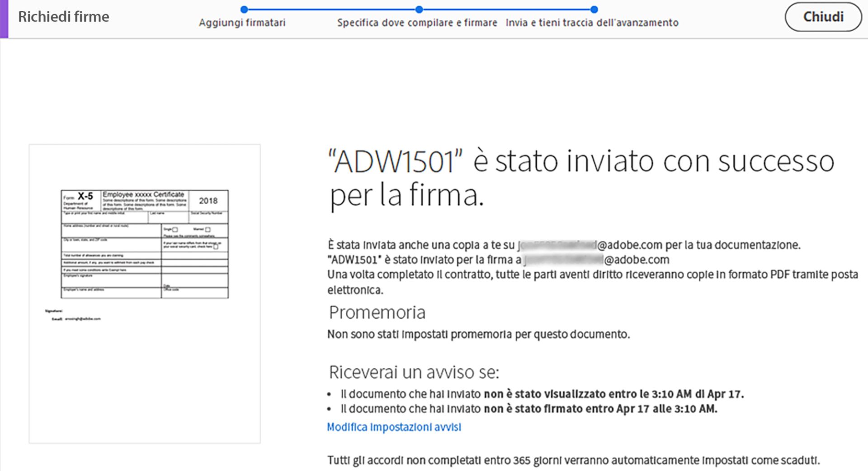Image resolution: width=868 pixels, height=471 pixels.
Task: Click the first blue progress stepper dot
Action: tap(244, 8)
